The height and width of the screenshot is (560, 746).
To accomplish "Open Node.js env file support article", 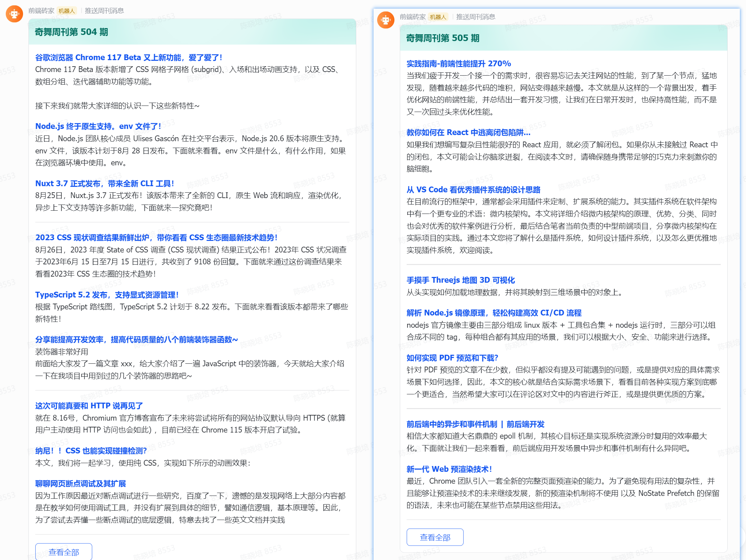I will [x=98, y=126].
